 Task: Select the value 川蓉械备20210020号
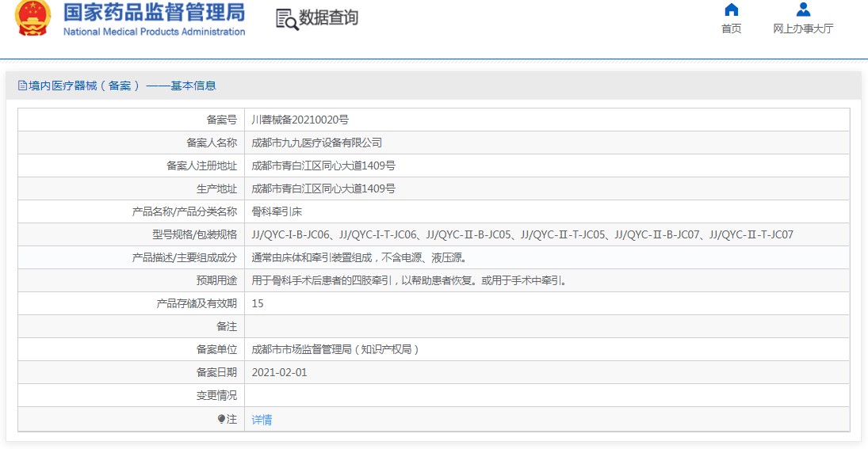point(300,120)
